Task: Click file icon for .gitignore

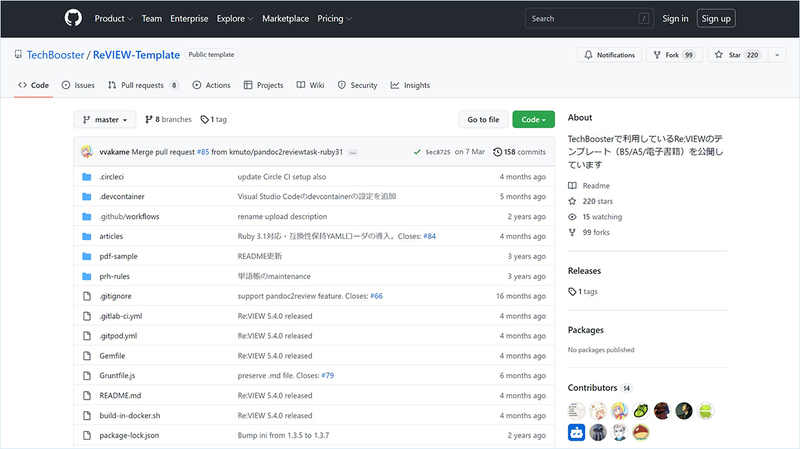Action: [87, 296]
